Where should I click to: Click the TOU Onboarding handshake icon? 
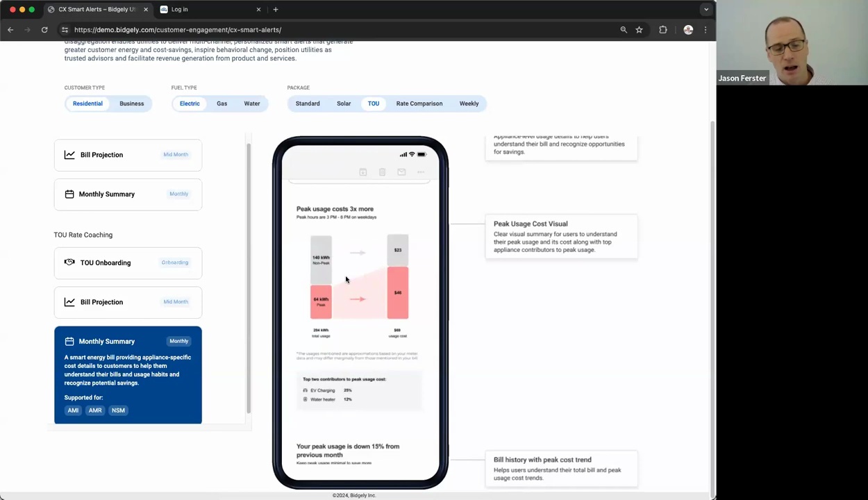pos(69,262)
